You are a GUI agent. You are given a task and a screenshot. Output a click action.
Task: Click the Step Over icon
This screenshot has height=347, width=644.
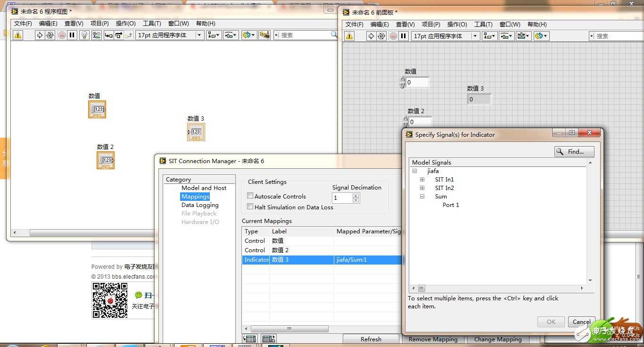[118, 35]
